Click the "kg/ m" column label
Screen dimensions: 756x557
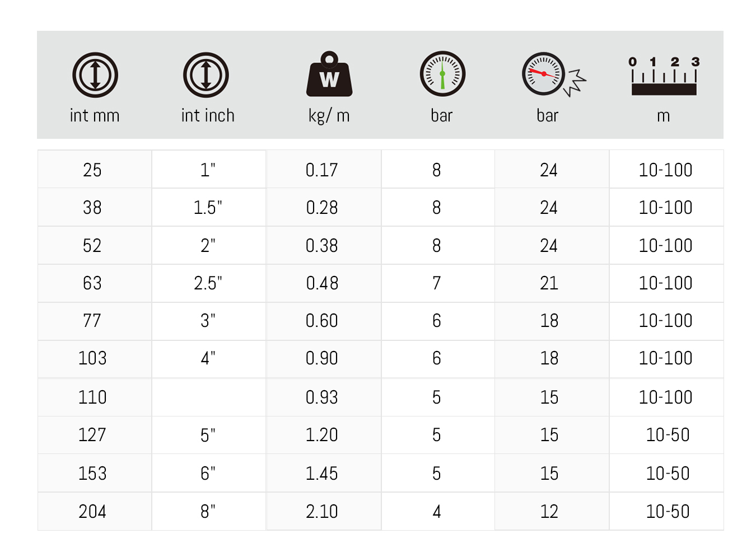click(x=329, y=115)
